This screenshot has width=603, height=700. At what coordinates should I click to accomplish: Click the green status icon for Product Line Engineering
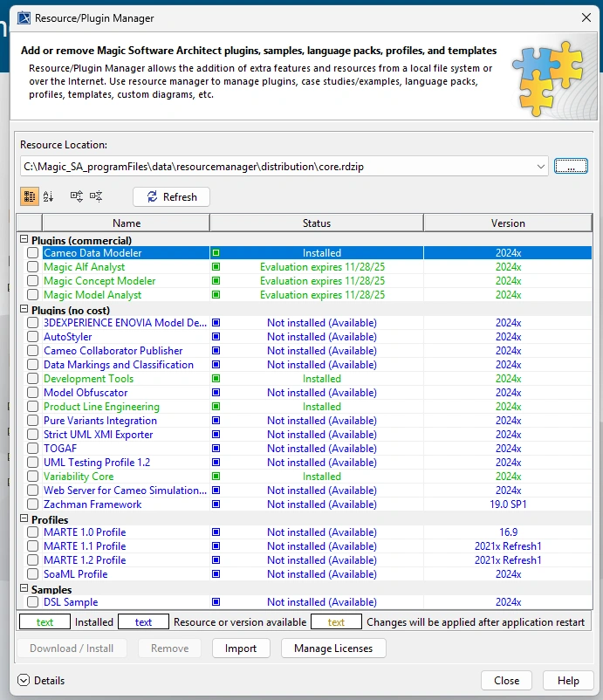pos(216,406)
